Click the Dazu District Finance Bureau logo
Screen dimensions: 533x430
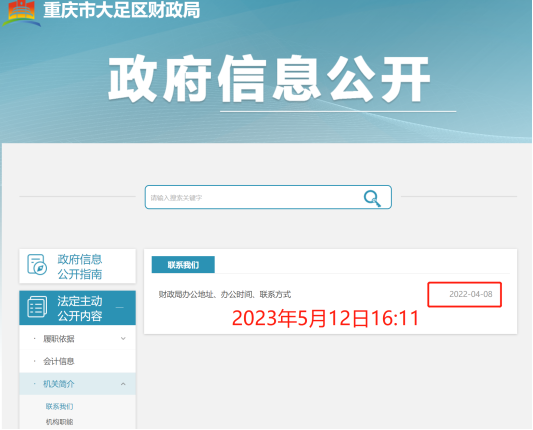(x=21, y=13)
